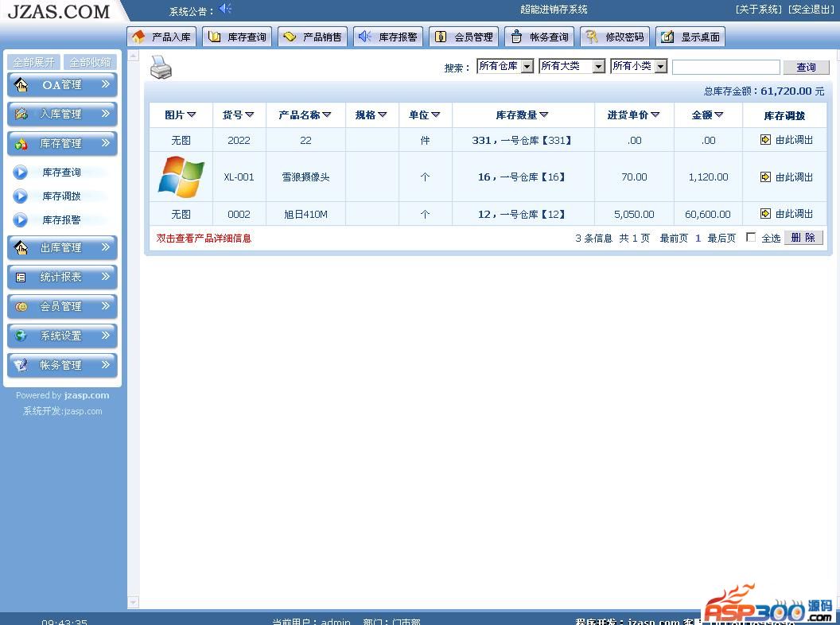Click the transfer-out icon in row 2022
The image size is (840, 625).
(x=765, y=140)
